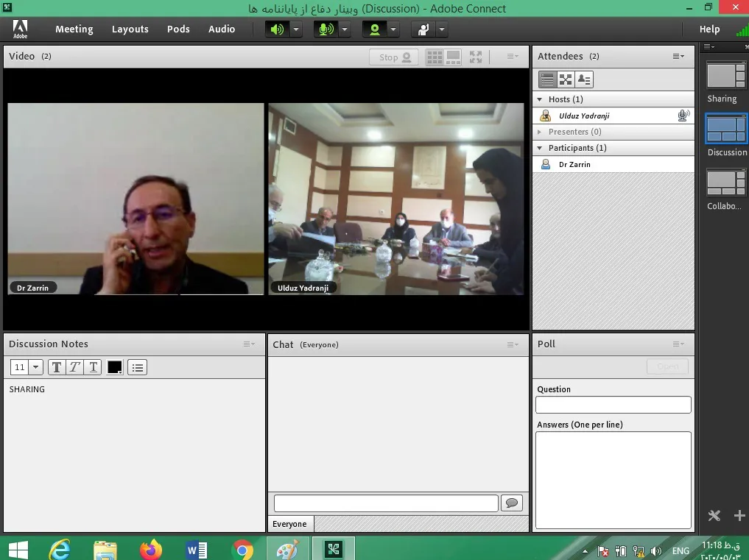Click the video pod full screen icon
Screen dimensions: 749x560
coord(476,57)
